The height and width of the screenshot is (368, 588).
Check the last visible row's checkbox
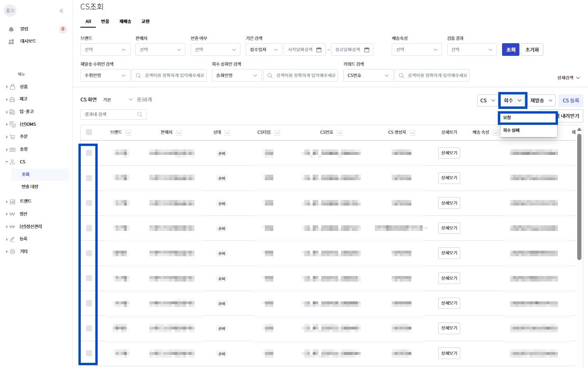coord(89,353)
